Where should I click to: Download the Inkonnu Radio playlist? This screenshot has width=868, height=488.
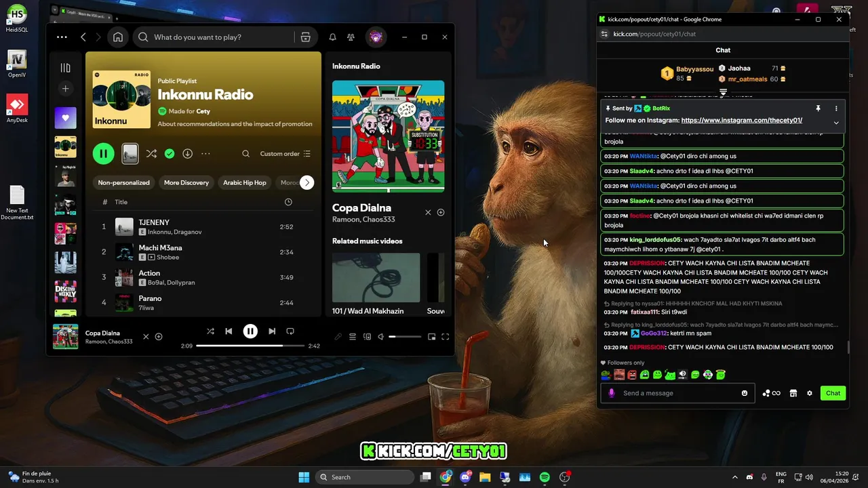(187, 154)
